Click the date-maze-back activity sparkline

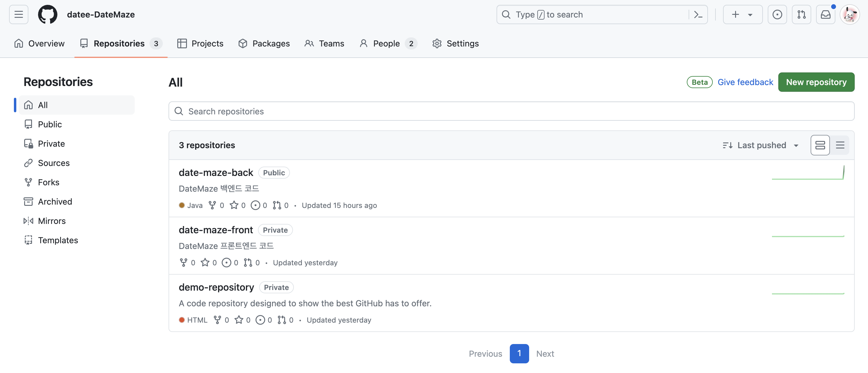coord(808,173)
